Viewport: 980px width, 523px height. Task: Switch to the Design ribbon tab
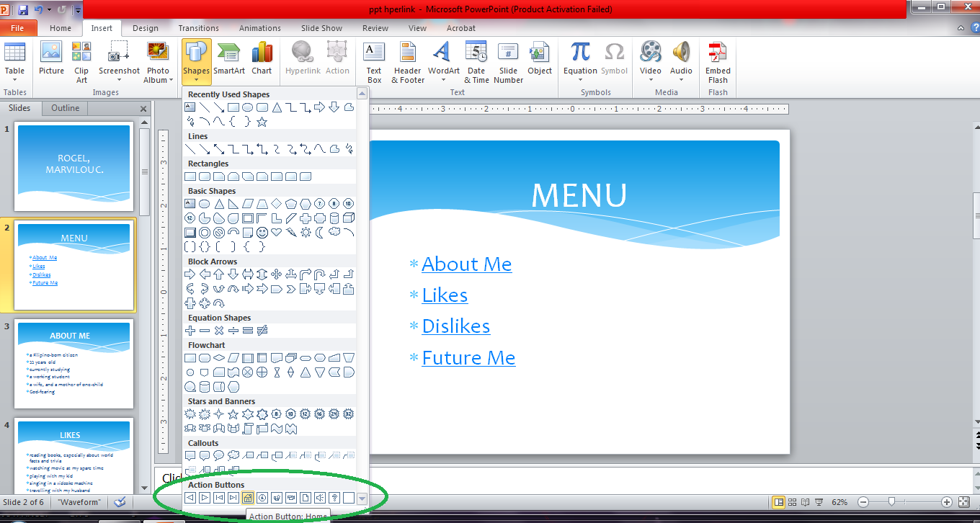pos(146,28)
